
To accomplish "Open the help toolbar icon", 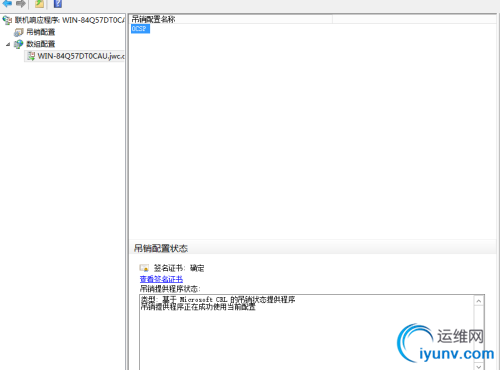I will click(58, 4).
